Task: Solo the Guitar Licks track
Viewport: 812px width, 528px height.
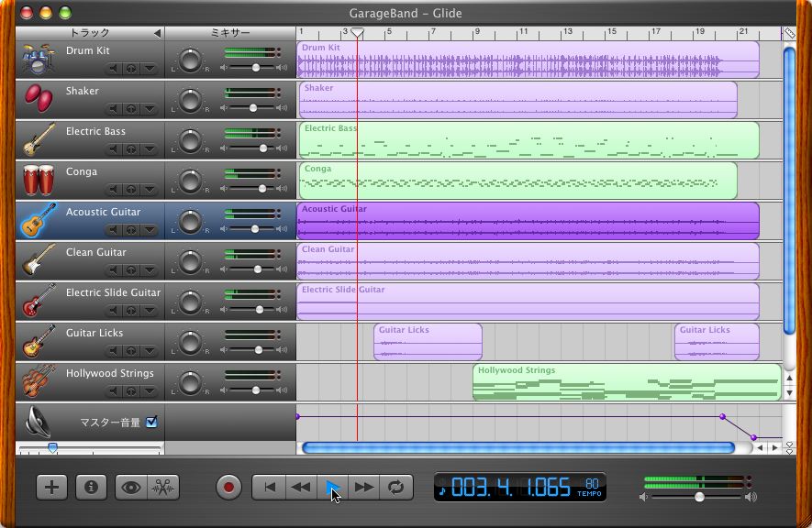Action: [x=131, y=350]
